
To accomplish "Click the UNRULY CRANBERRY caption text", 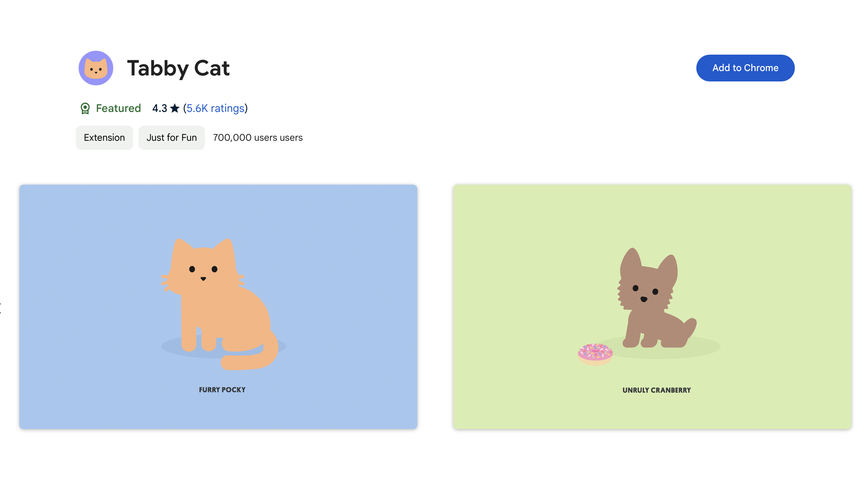I will [x=656, y=390].
